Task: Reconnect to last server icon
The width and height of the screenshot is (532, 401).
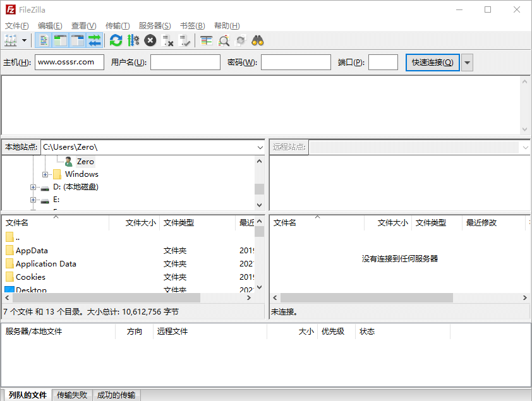Action: click(185, 40)
